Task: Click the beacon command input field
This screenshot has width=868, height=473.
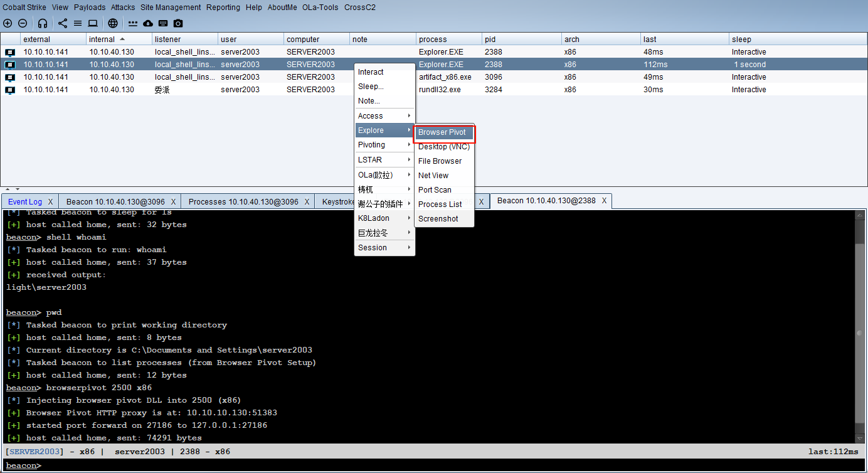Action: pyautogui.click(x=453, y=465)
